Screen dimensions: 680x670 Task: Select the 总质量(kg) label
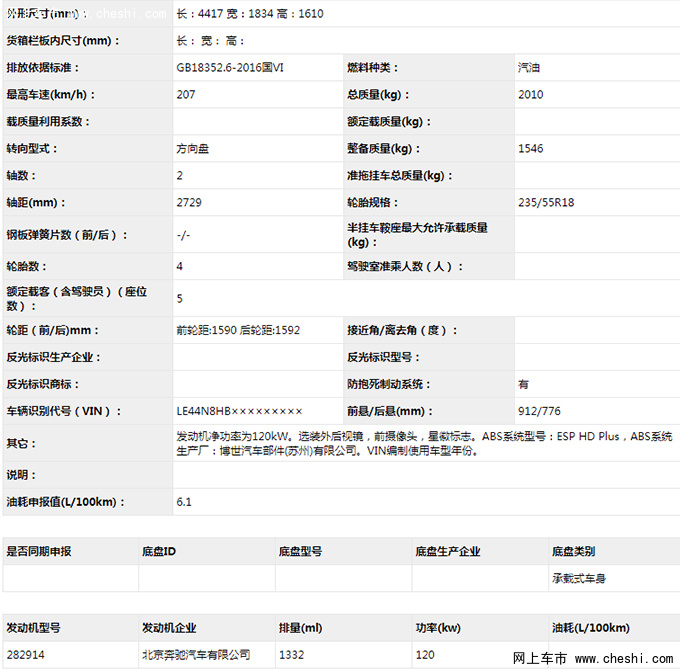pos(378,95)
